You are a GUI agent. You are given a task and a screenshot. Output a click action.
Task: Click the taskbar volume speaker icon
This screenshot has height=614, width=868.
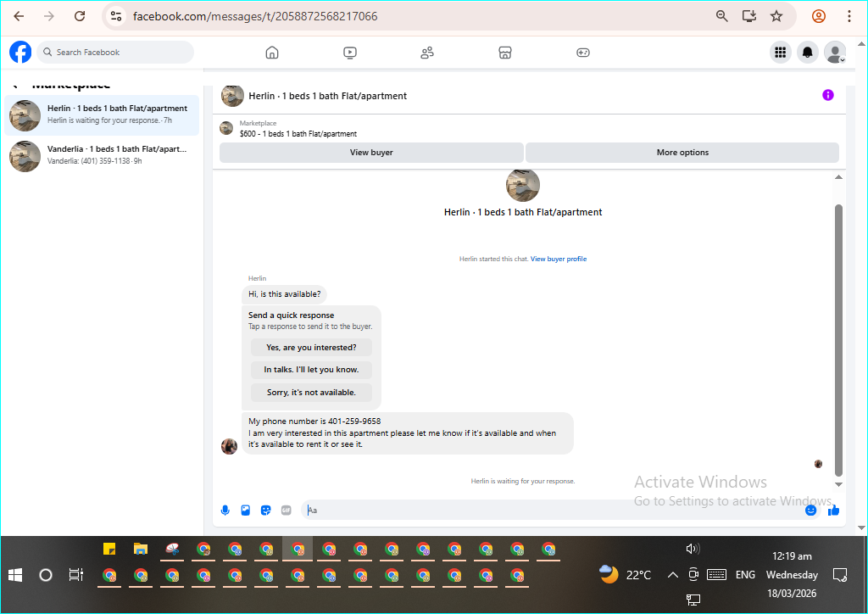click(693, 549)
